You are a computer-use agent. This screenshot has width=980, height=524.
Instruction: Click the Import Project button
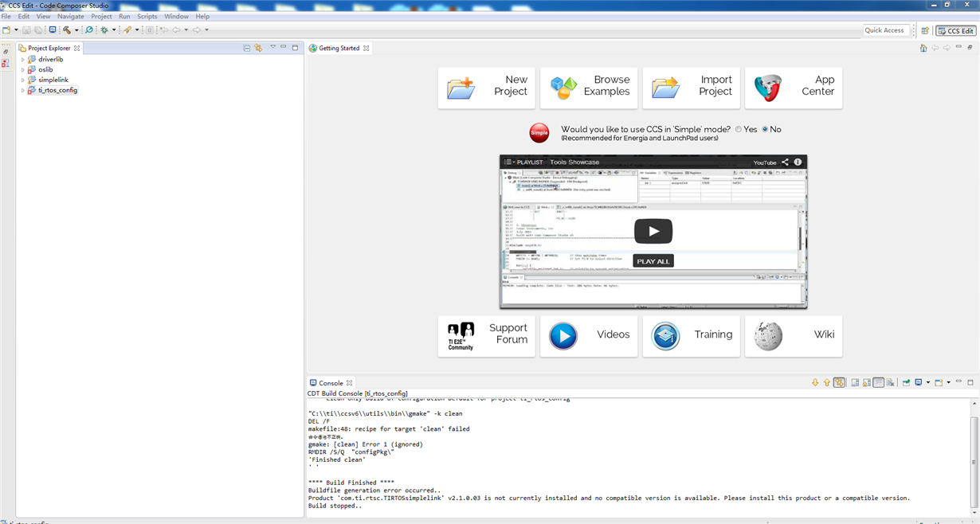click(692, 88)
